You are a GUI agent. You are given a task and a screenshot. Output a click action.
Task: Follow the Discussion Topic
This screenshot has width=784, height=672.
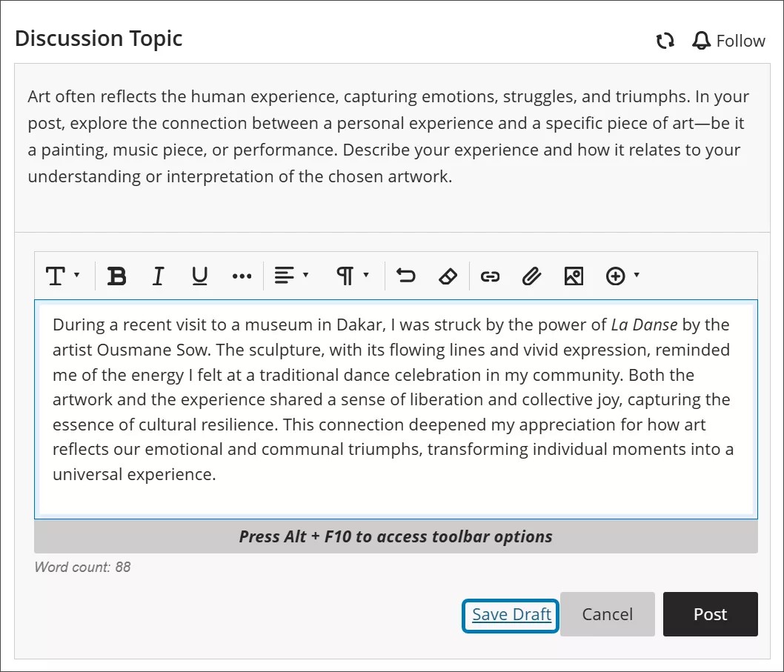pos(740,41)
